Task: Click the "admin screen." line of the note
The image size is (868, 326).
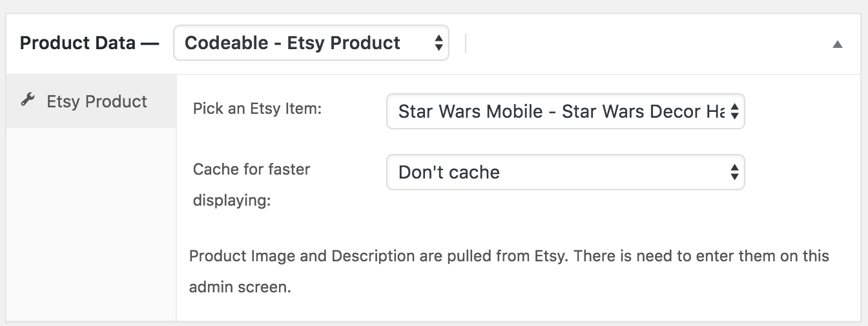Action: click(240, 287)
